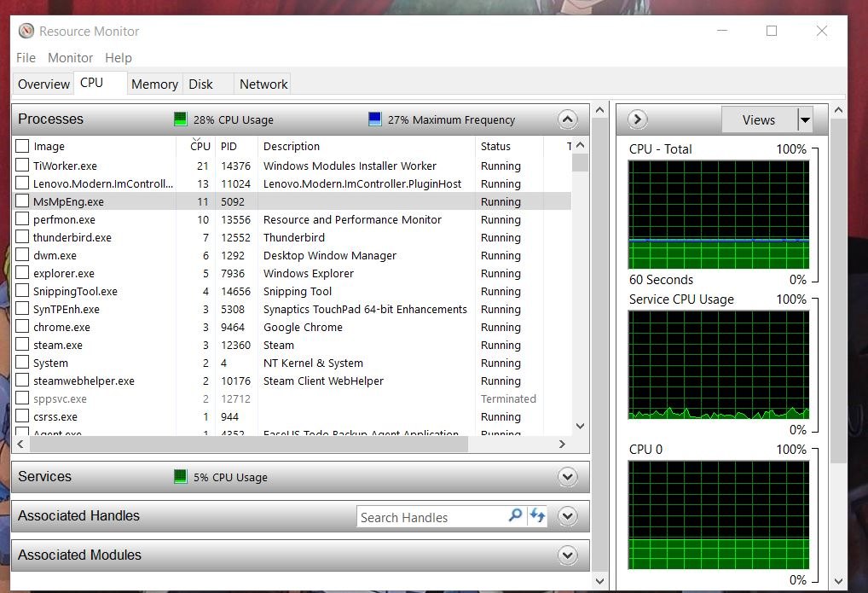Click the CPU 0 graph
The image size is (868, 593).
(x=719, y=515)
